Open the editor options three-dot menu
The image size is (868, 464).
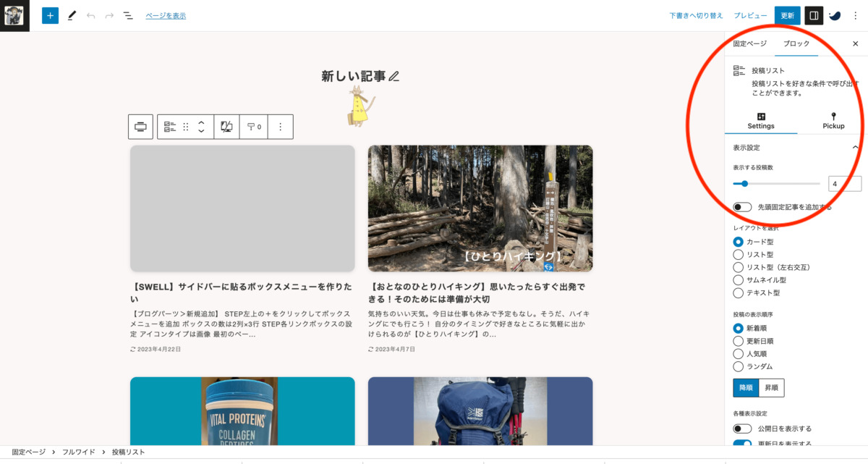pos(856,15)
